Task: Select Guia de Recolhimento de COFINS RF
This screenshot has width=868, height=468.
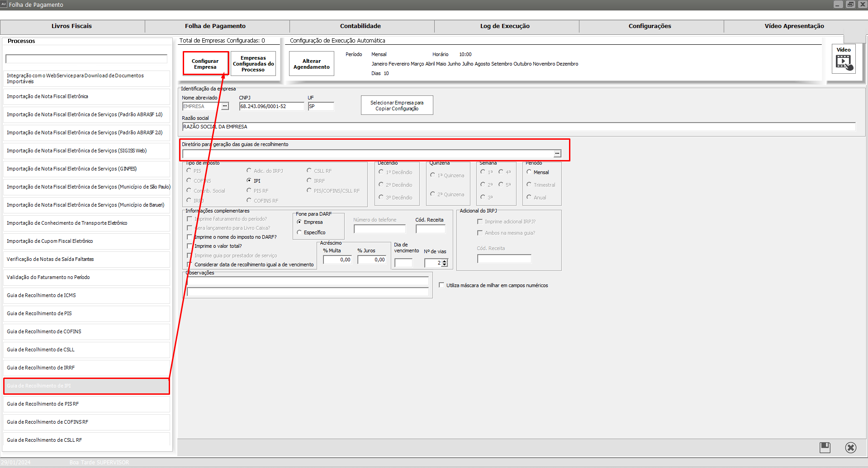Action: coord(86,422)
